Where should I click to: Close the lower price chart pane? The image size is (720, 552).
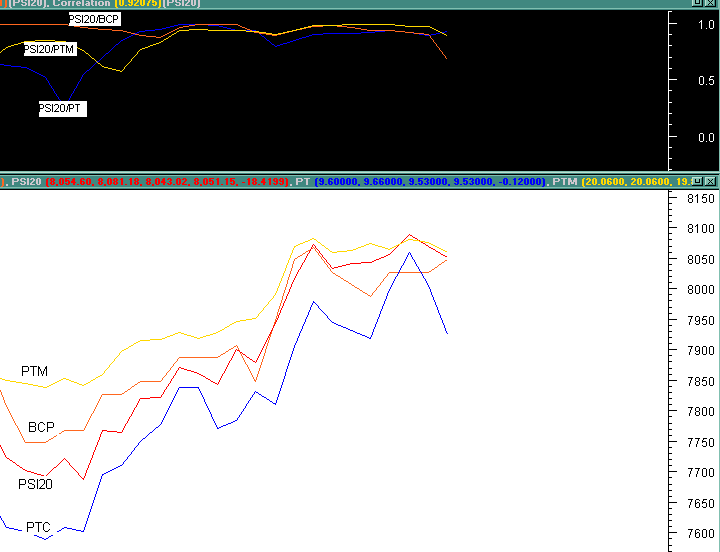710,181
